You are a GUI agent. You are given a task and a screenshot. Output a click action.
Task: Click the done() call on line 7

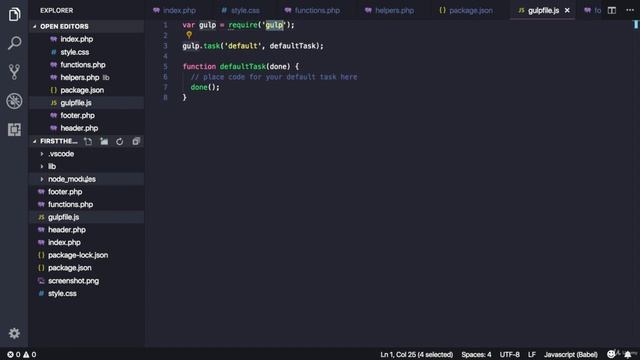click(205, 87)
